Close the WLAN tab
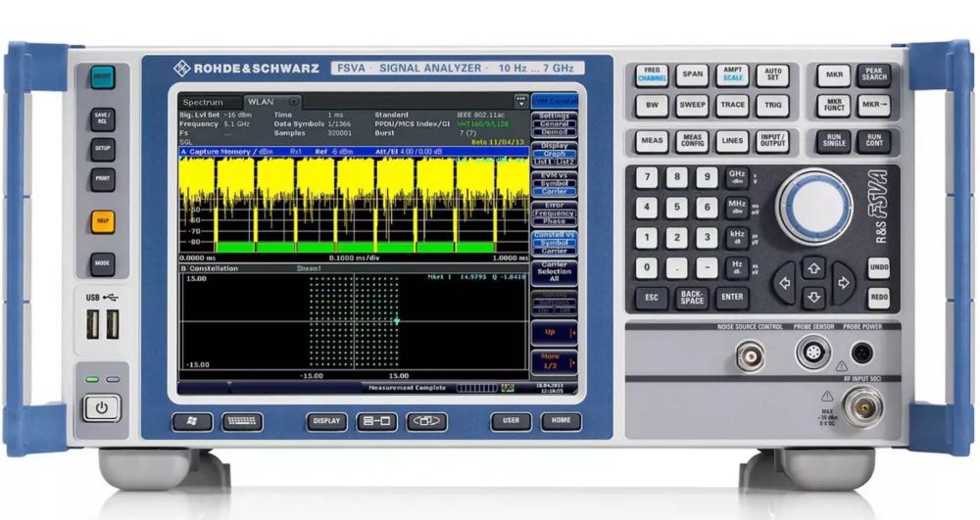The width and height of the screenshot is (980, 520). (x=294, y=102)
